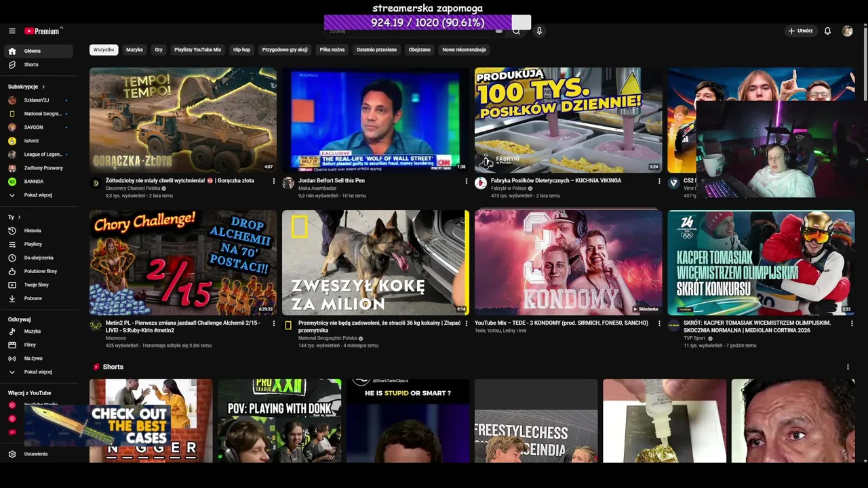Select the Hip-hop filter chip

click(241, 49)
